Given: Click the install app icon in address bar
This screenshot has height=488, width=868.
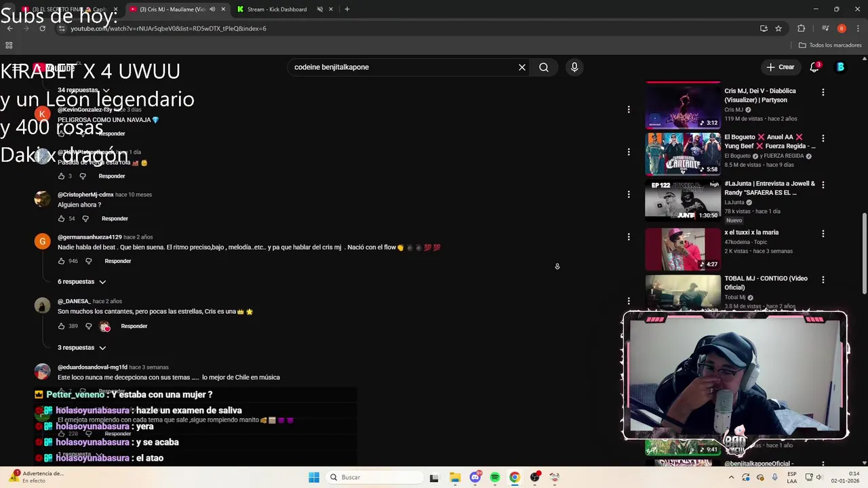Looking at the screenshot, I should tap(764, 28).
